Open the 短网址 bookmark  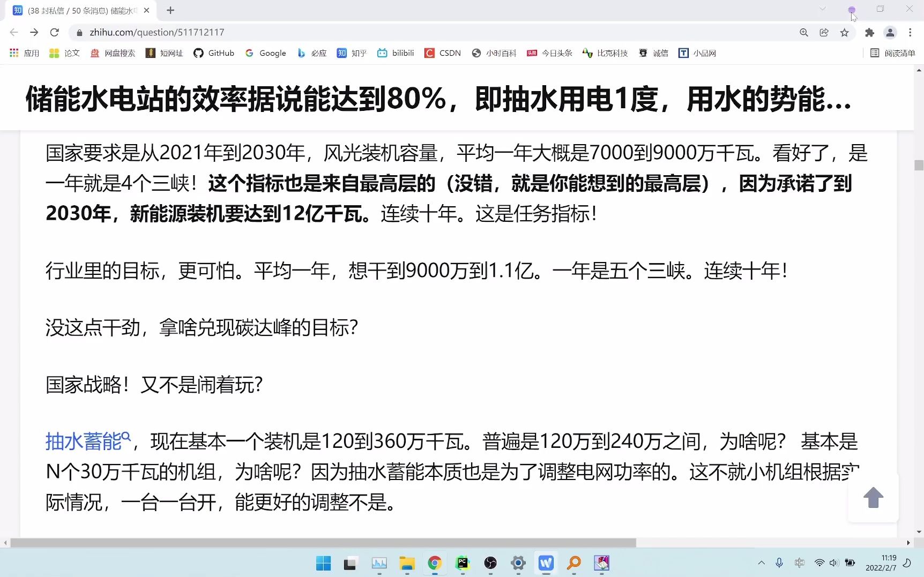[x=165, y=53]
